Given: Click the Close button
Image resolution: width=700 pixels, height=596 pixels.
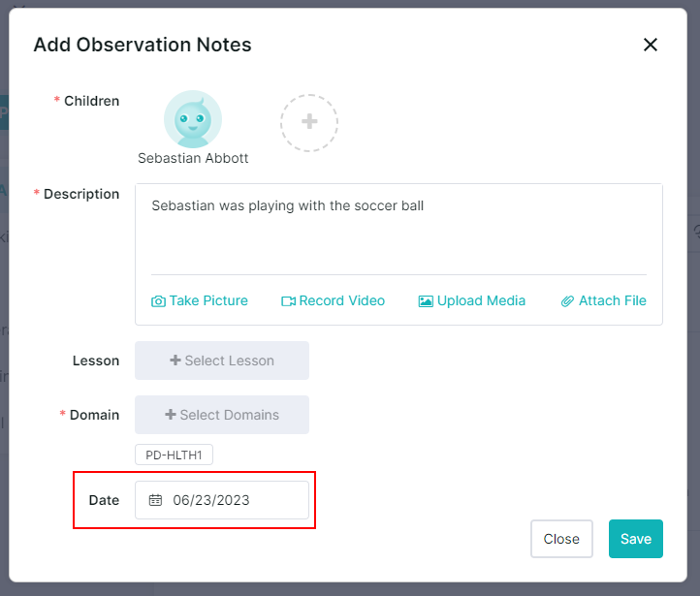Looking at the screenshot, I should [561, 539].
